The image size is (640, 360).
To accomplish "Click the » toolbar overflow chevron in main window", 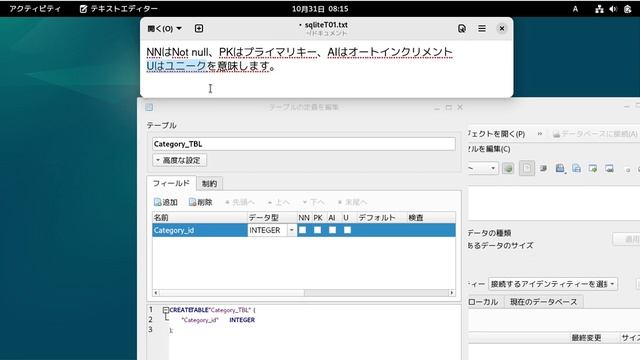I will 540,134.
